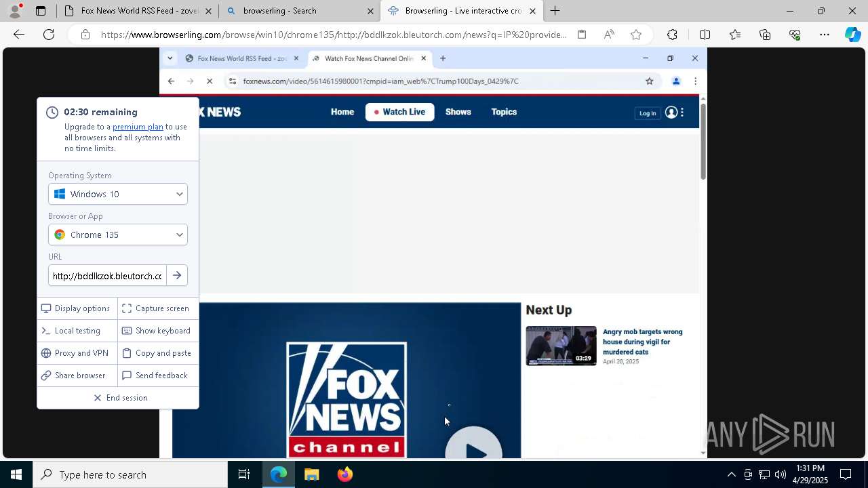
Task: Open Angry mob vigil video thumbnail
Action: click(x=561, y=346)
